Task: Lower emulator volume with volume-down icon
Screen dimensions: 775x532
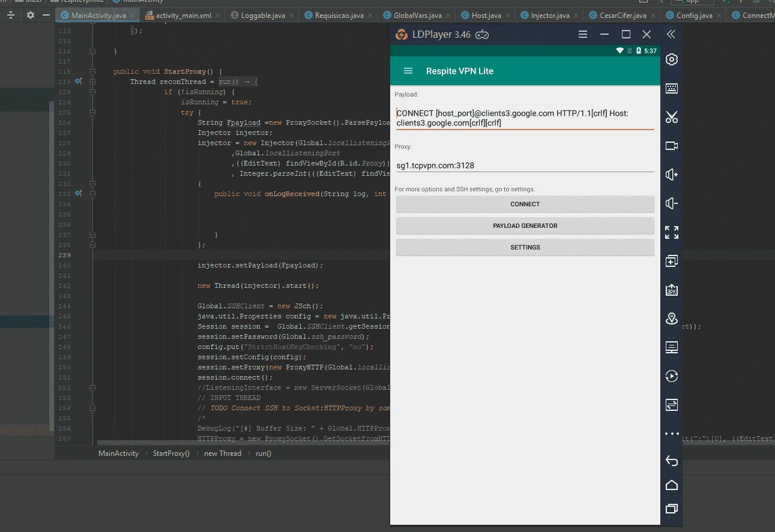Action: point(672,203)
